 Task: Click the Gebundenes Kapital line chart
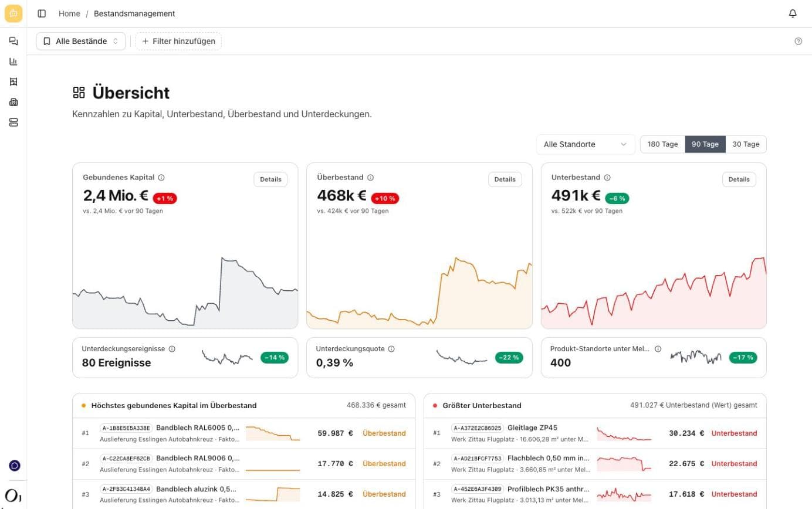[x=185, y=291]
